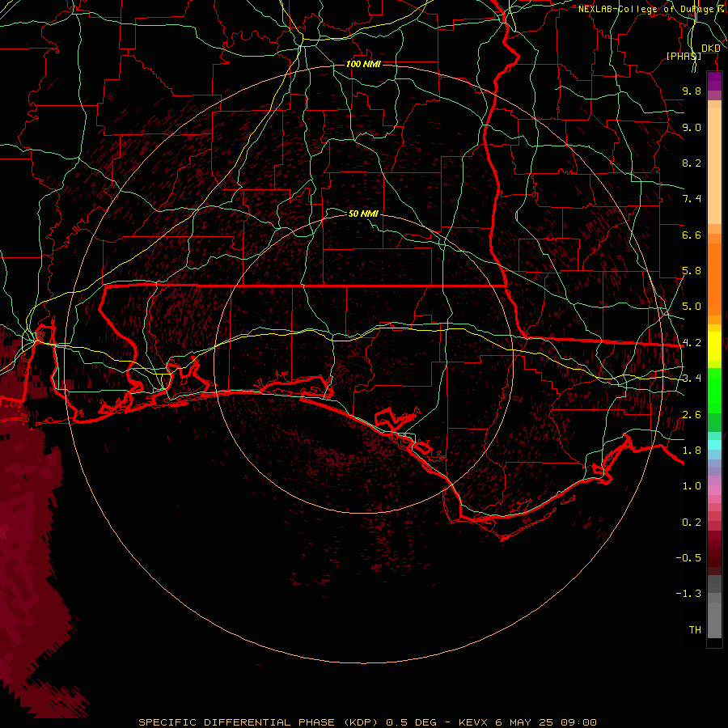Viewport: 728px width, 728px height.
Task: Click the 7.4 scale value
Action: pyautogui.click(x=692, y=199)
